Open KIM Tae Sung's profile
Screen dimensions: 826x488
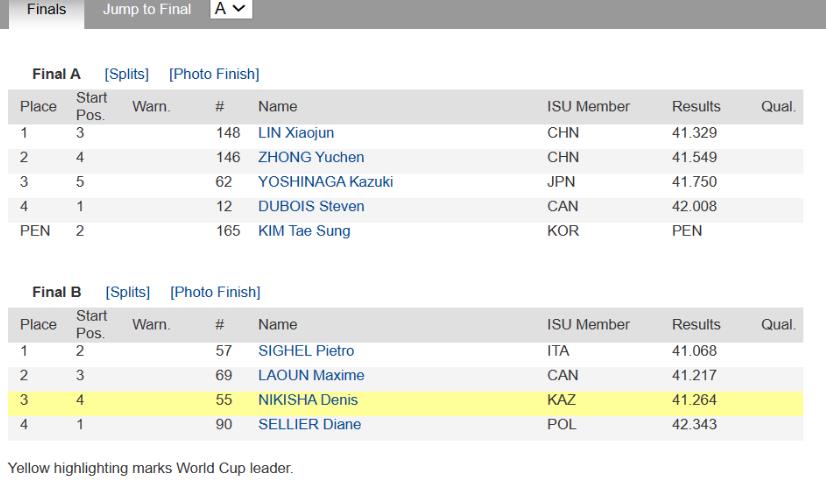tap(304, 231)
